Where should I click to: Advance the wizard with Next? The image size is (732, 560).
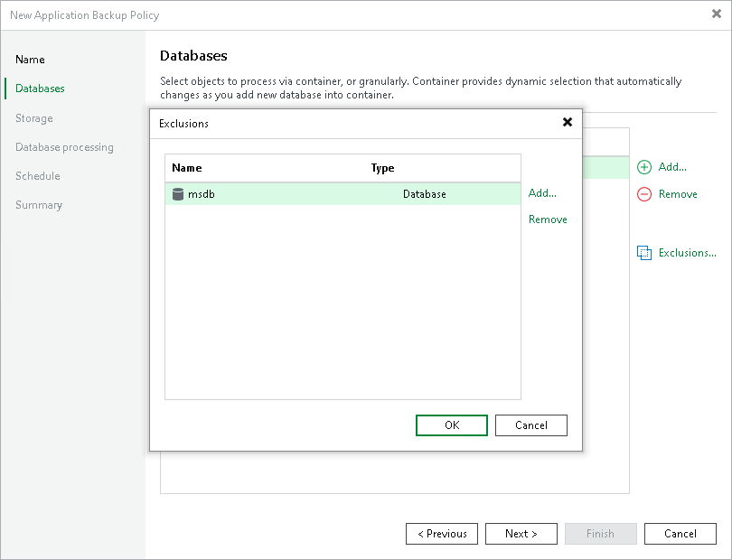[x=521, y=534]
